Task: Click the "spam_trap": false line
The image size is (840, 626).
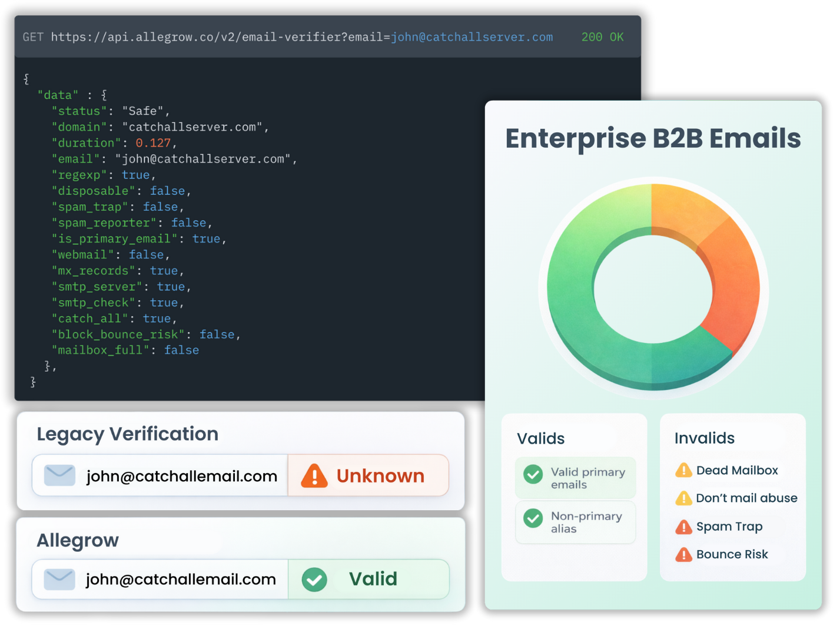Action: point(118,207)
